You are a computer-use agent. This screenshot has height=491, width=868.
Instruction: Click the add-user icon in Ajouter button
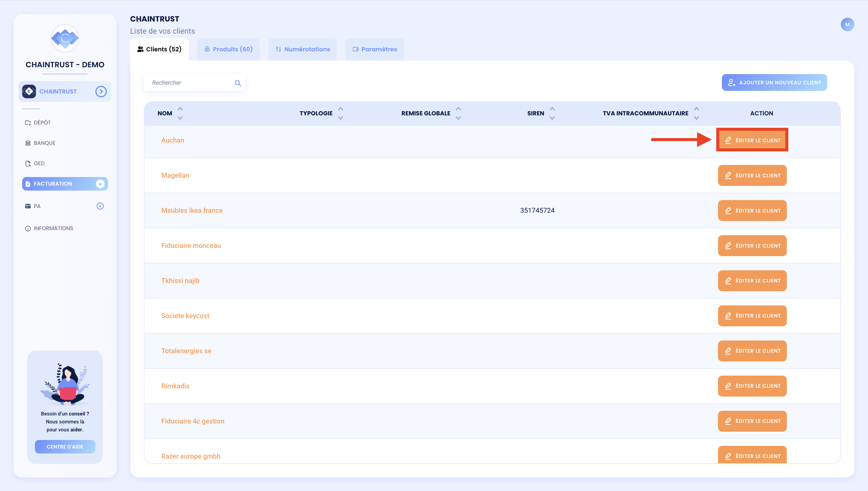731,83
